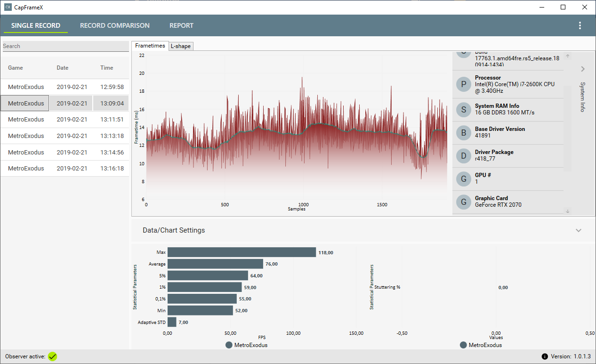Click the Processor 'P' circle icon
The width and height of the screenshot is (596, 364).
[464, 84]
